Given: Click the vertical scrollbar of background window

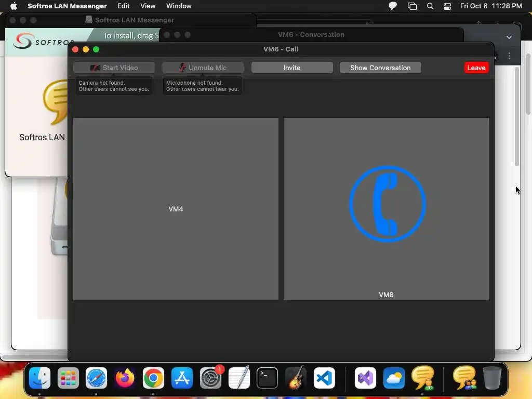Looking at the screenshot, I should (x=517, y=116).
